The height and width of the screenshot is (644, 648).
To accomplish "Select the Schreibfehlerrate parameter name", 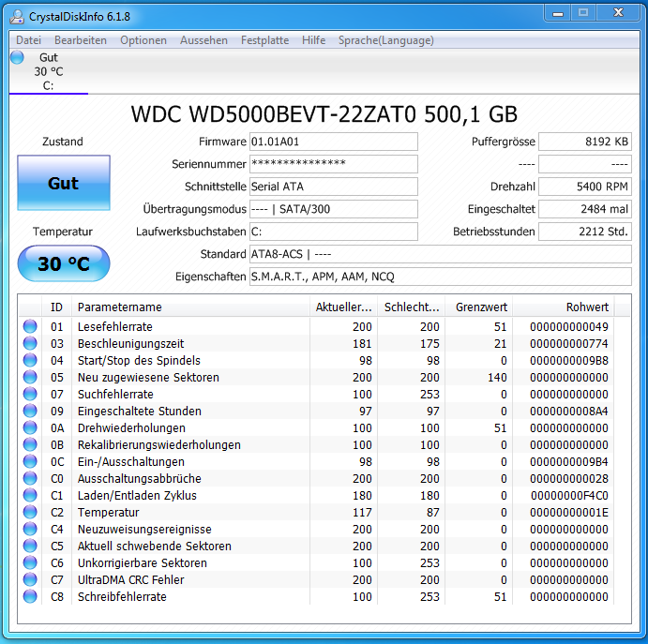I will point(122,597).
